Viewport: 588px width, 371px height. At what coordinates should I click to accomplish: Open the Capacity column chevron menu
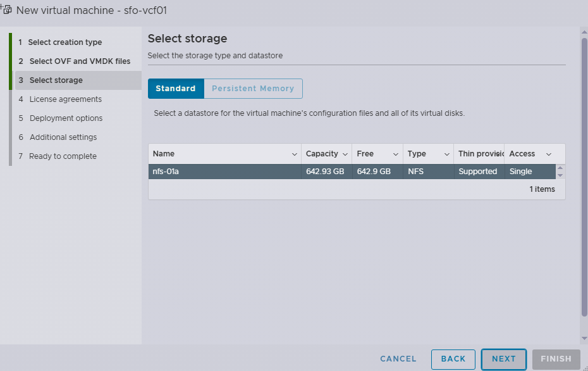345,154
